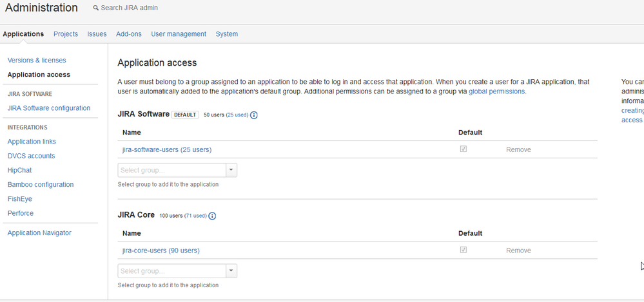Switch to Projects tab
This screenshot has width=644, height=302.
[x=66, y=34]
